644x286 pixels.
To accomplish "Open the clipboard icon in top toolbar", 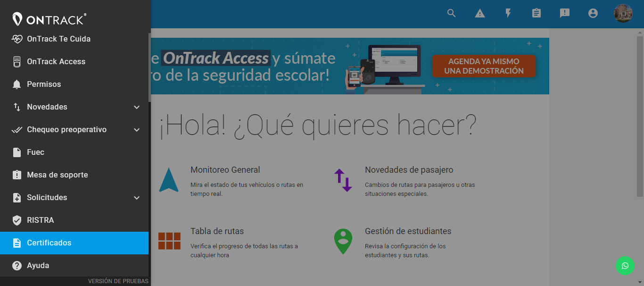I will click(536, 13).
